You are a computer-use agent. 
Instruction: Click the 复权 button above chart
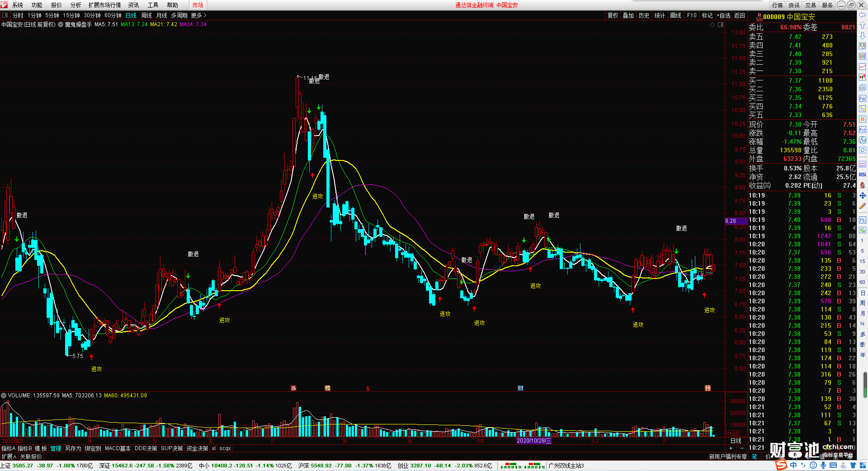point(613,15)
